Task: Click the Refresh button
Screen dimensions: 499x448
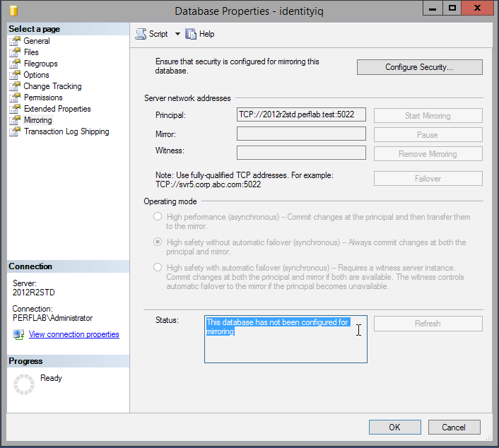Action: tap(428, 324)
